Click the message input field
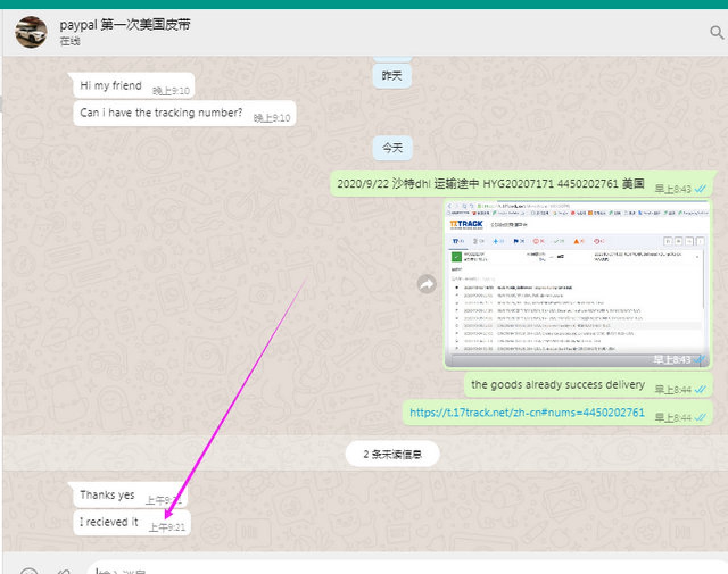 pos(398,569)
